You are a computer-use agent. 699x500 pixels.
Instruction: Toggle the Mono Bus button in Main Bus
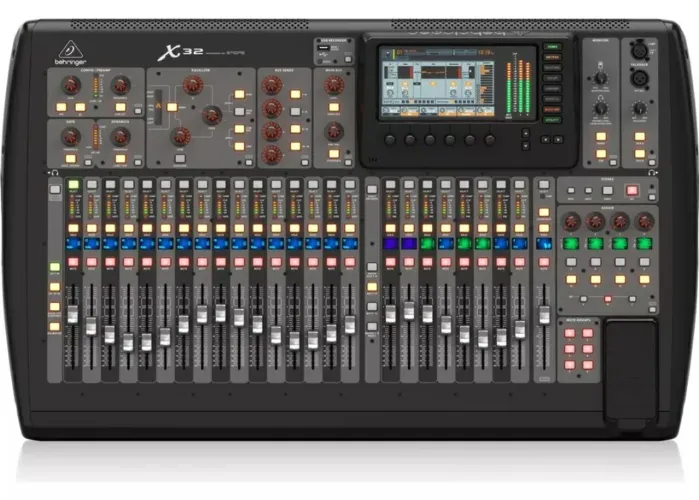click(x=333, y=107)
